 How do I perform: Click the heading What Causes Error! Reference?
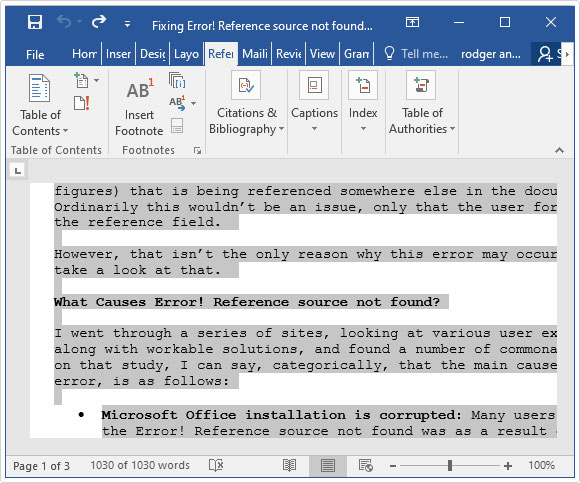[247, 302]
